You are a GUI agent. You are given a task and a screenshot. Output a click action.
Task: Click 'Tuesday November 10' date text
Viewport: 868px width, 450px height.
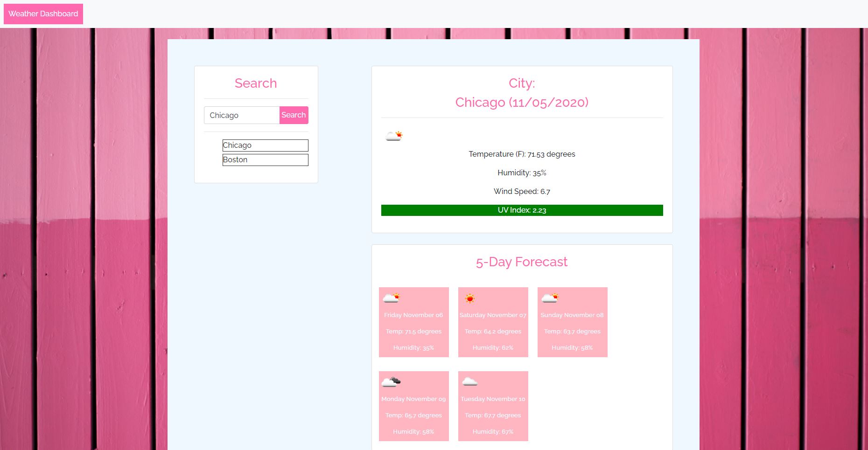click(x=493, y=399)
